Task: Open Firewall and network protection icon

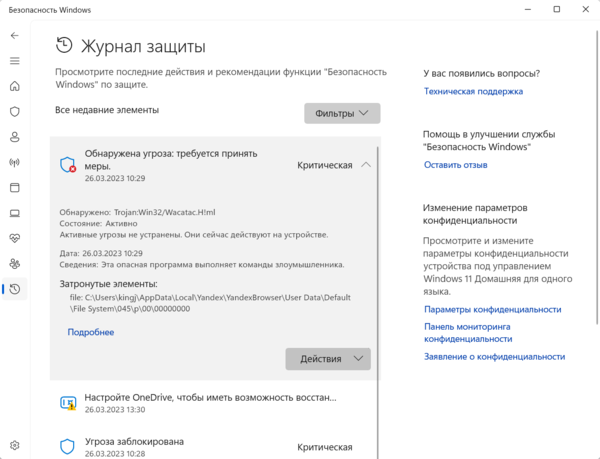Action: click(x=15, y=163)
